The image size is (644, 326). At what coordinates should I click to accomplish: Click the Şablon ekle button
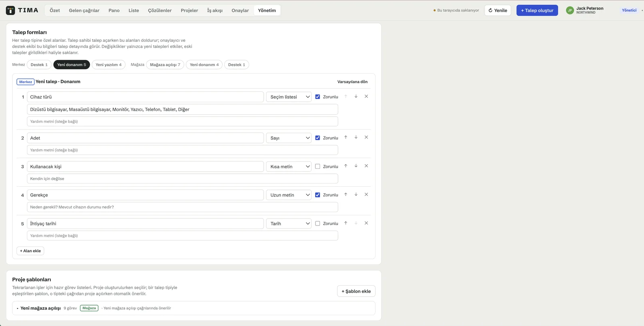(356, 291)
